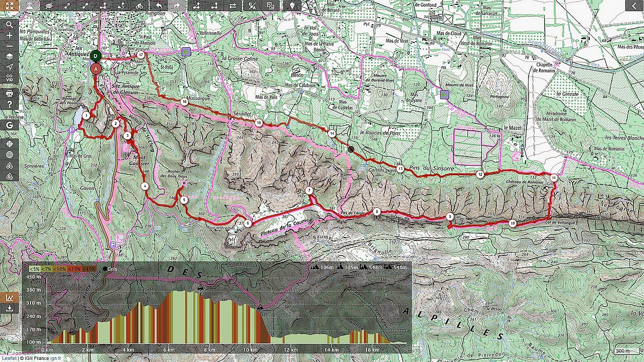Select the second segment drawing tool icon
This screenshot has height=362, width=644.
pos(85,5)
